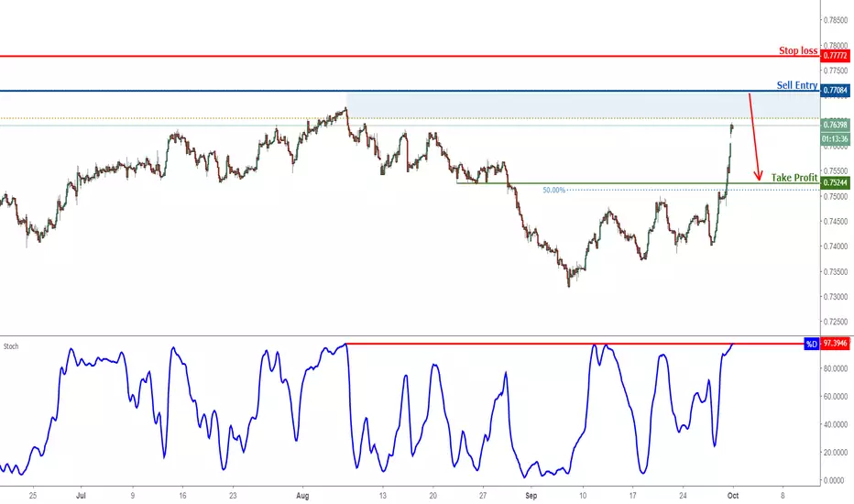Click the 13 date label on time axis
Screen dimensions: 854x504
coord(383,496)
